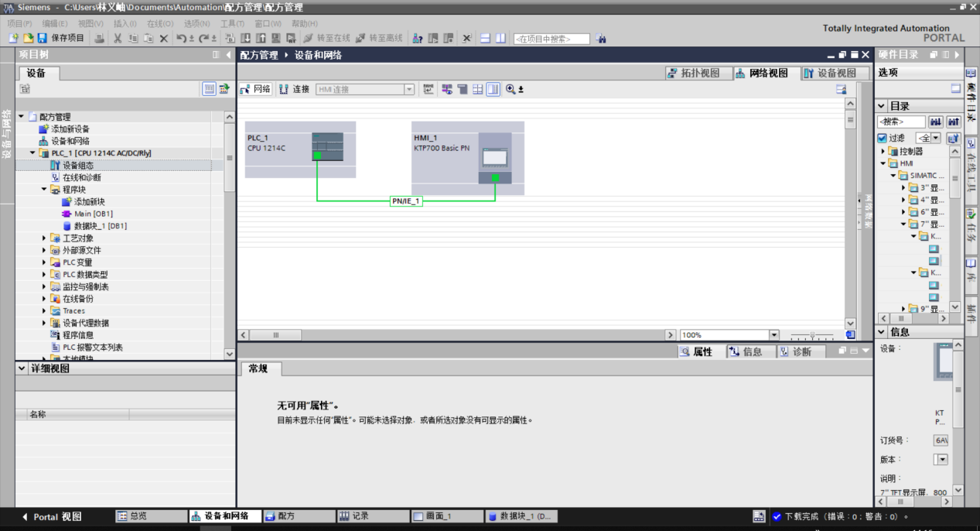Click the open project icon in the toolbar

(x=28, y=38)
